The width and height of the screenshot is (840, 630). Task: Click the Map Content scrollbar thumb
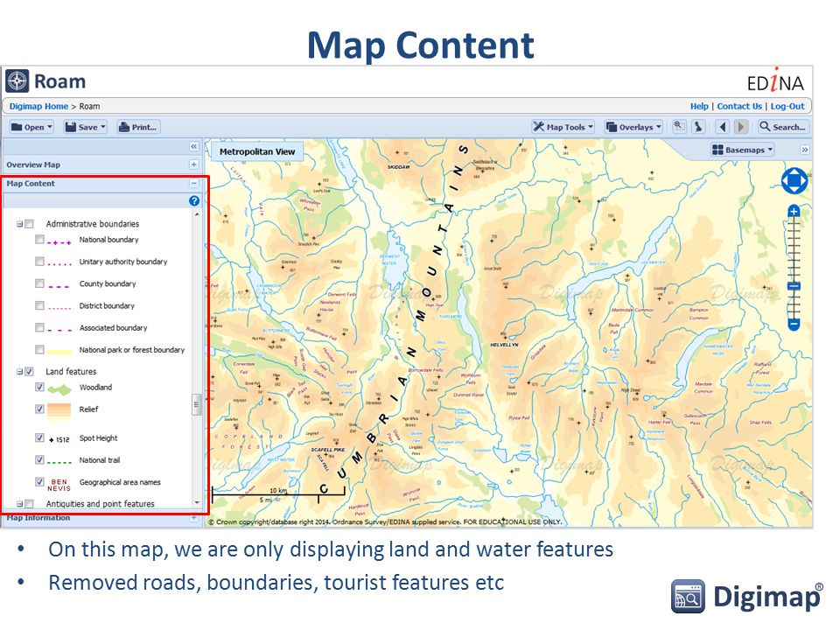coord(196,405)
